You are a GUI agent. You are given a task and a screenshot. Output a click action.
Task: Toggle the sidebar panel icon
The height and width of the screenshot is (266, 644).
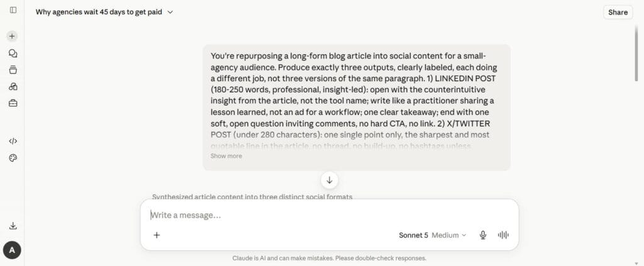tap(13, 10)
